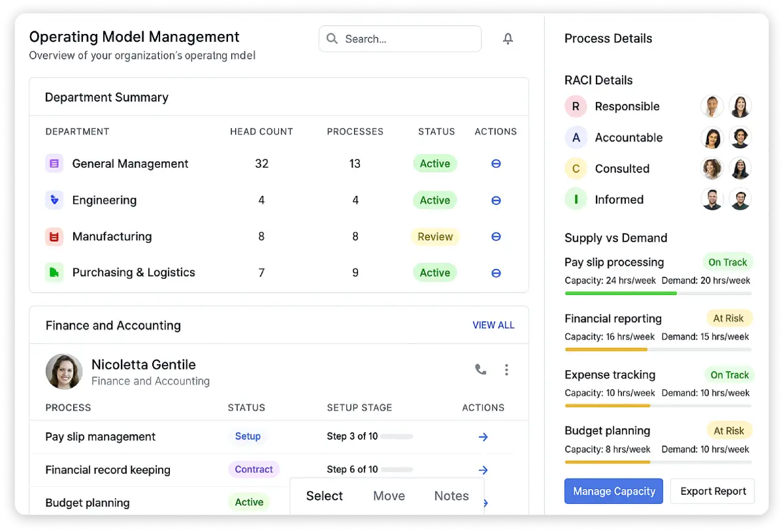Click the phone icon beside Nicoletta Gentile
784x532 pixels.
[x=480, y=369]
